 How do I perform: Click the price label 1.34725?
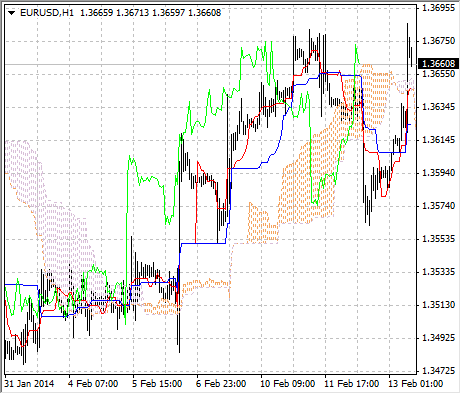click(438, 371)
